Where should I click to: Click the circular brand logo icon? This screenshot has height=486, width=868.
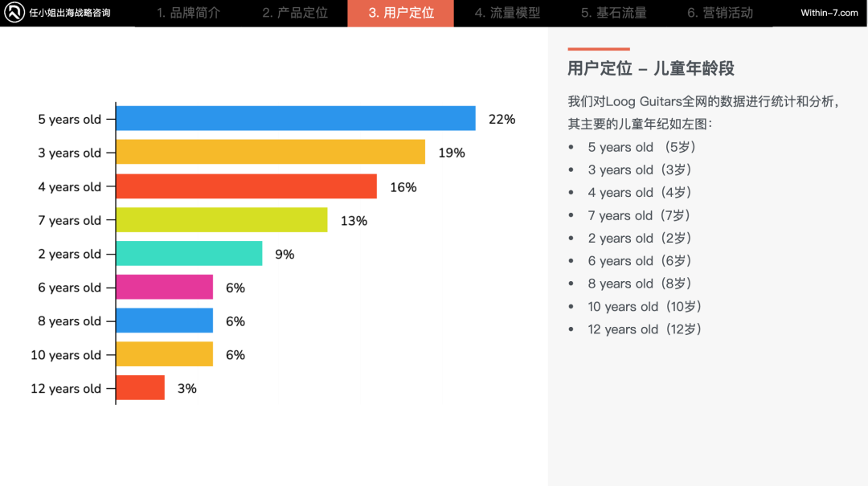14,12
